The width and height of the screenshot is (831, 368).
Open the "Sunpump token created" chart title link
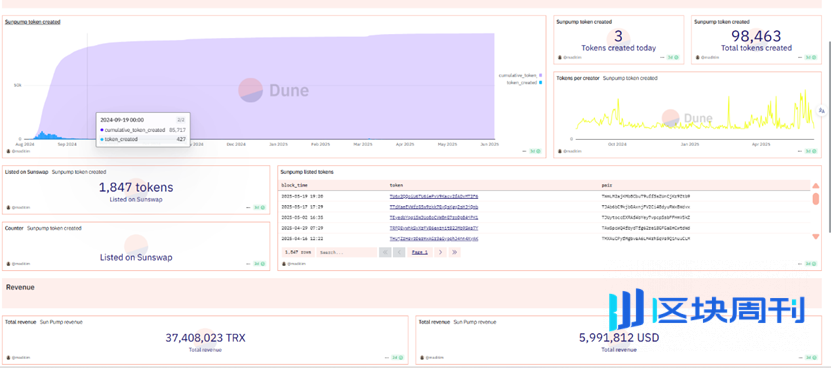point(32,22)
